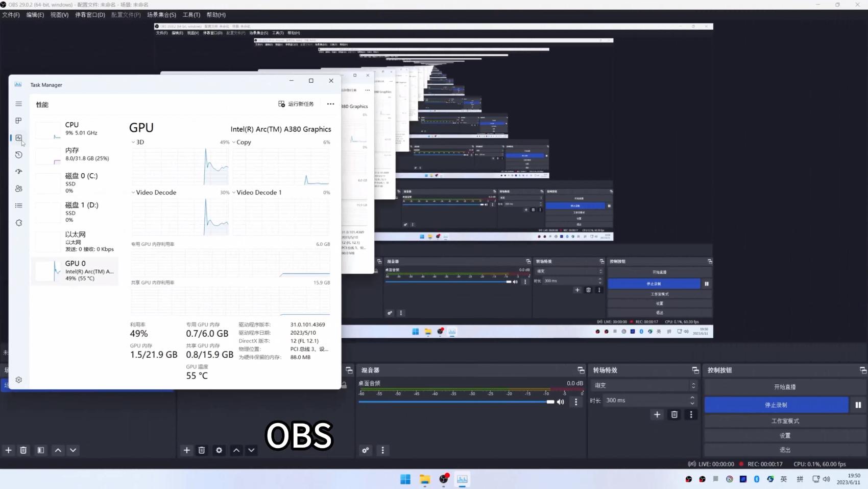The height and width of the screenshot is (489, 868).
Task: Click 开始直播 to start streaming
Action: point(785,387)
